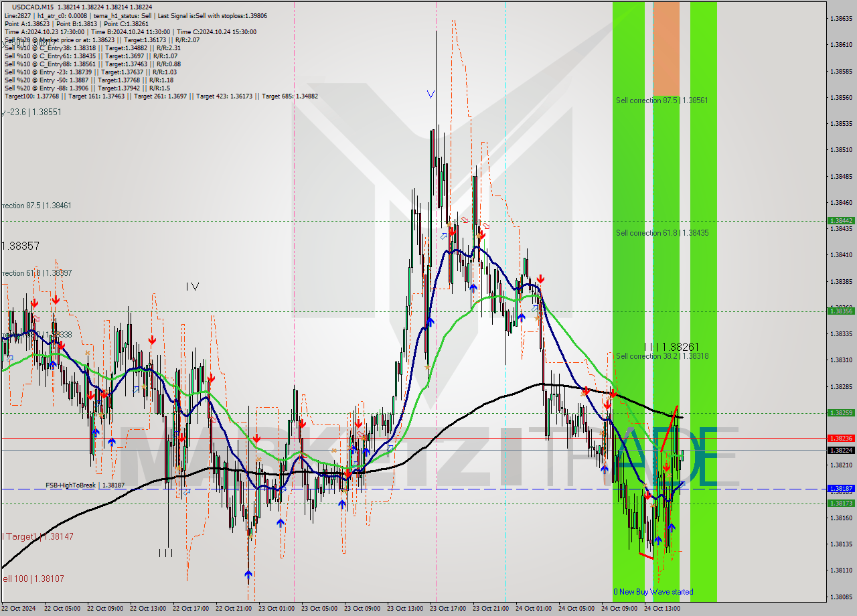Click '22 Oct 21:00' on the time axis
The image size is (857, 616).
pos(234,609)
